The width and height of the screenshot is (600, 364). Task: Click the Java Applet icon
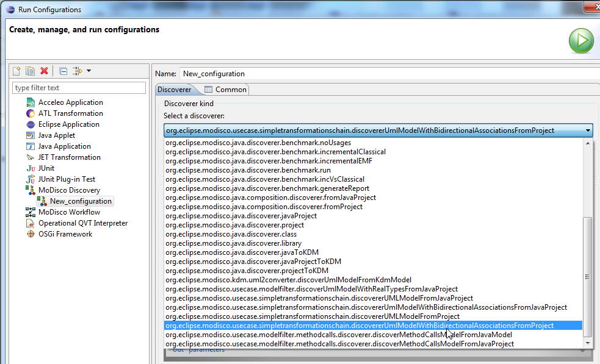(x=31, y=135)
